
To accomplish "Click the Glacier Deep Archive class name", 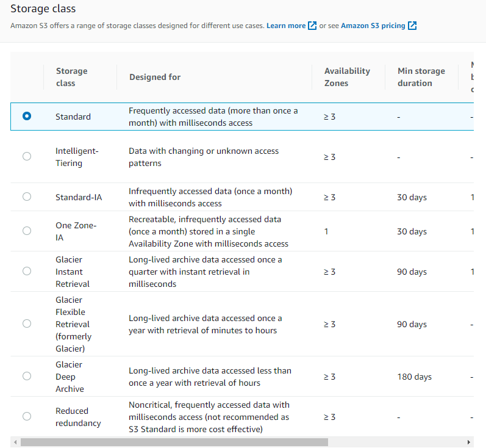I will (x=70, y=377).
